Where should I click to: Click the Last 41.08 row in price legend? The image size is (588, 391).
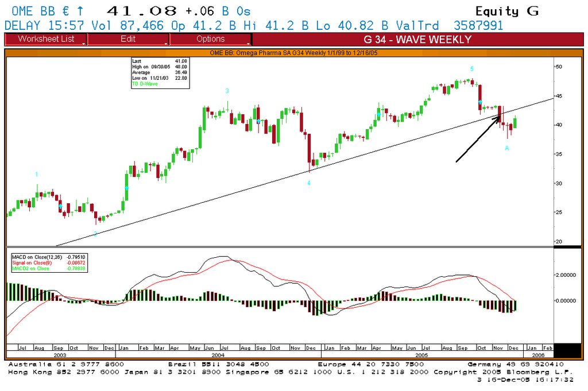(x=160, y=61)
